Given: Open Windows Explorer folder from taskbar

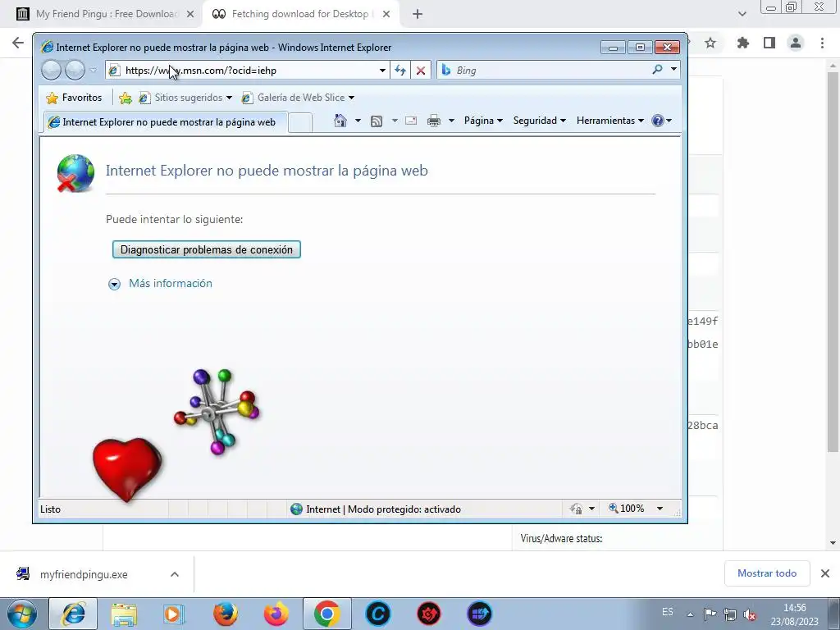Looking at the screenshot, I should click(124, 614).
